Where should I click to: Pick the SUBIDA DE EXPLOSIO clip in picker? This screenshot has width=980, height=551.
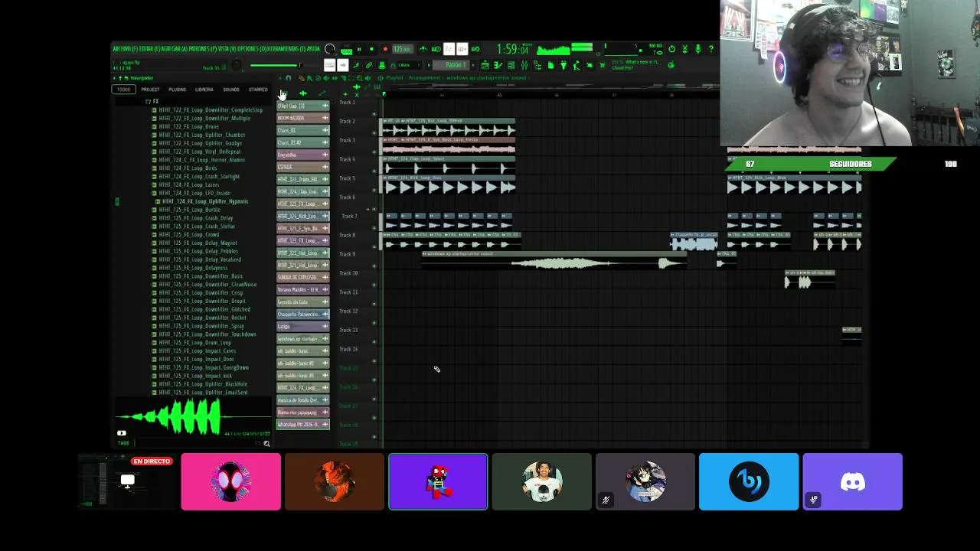click(303, 277)
